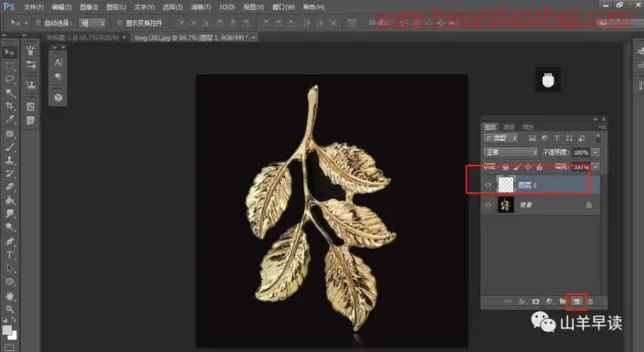Collapse the Layers panel with double arrows

(x=596, y=119)
